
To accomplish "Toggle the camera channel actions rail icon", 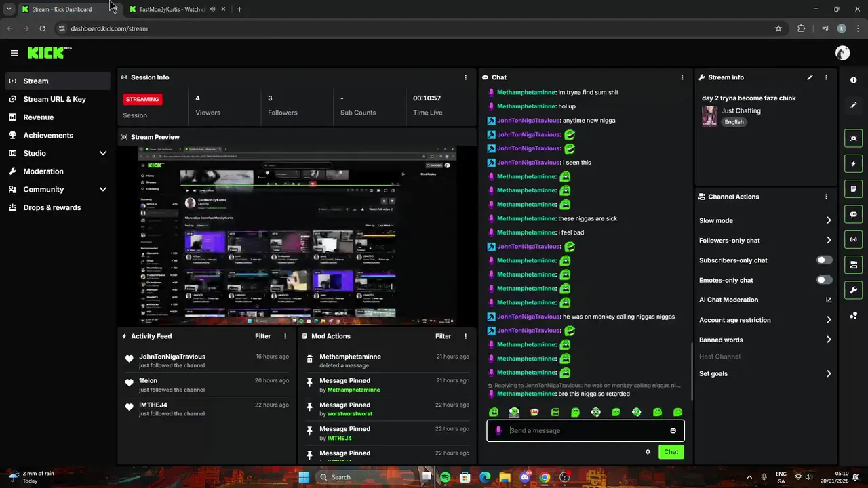I will click(x=853, y=264).
